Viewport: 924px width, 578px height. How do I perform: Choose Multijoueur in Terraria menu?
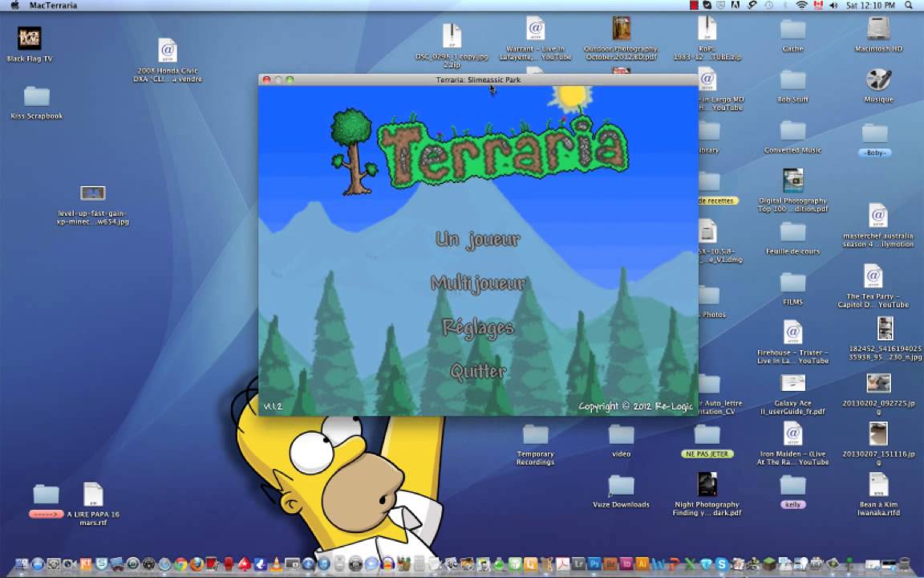point(478,283)
